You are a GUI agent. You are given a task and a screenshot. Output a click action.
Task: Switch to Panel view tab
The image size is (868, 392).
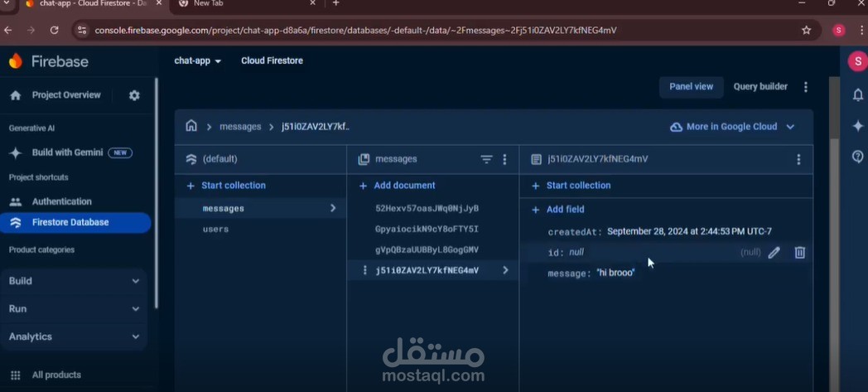click(691, 87)
